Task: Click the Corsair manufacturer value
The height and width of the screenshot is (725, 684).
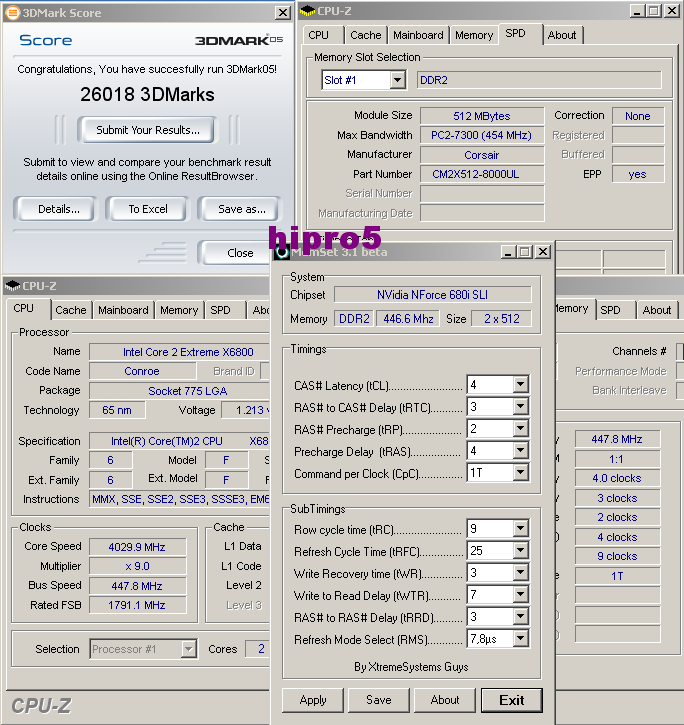Action: tap(482, 155)
